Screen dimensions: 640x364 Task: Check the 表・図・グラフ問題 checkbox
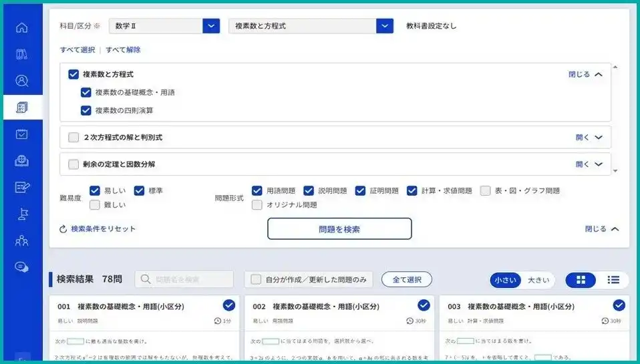coord(485,190)
